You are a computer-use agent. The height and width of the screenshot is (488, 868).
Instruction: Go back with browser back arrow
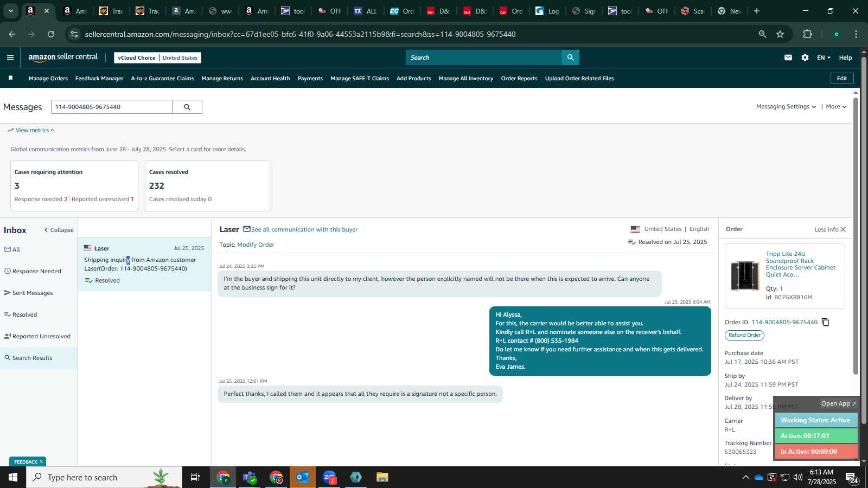click(12, 34)
